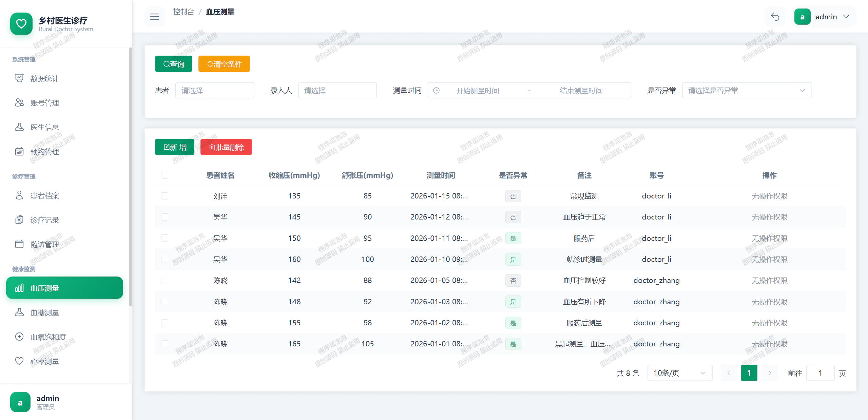
Task: Navigate to 诊疗记录 menu item
Action: 64,220
